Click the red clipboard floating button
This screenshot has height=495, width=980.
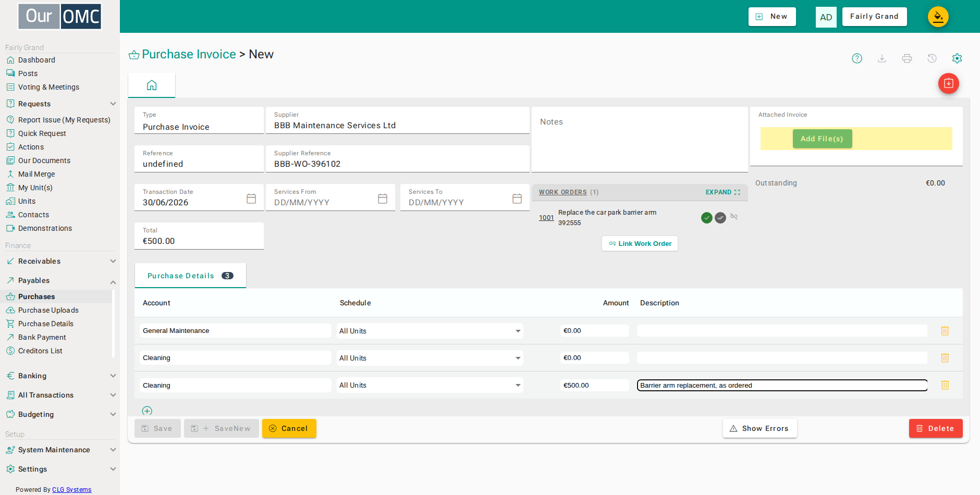[x=949, y=83]
